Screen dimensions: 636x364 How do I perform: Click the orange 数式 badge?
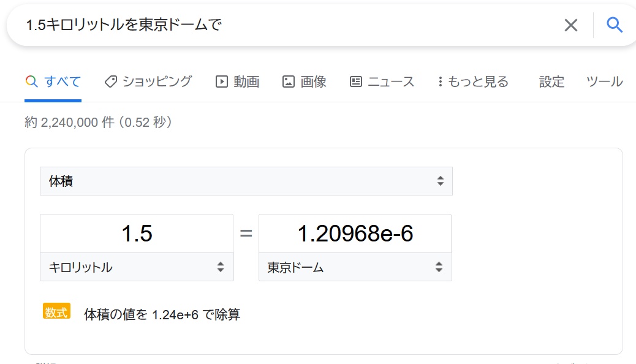point(57,311)
